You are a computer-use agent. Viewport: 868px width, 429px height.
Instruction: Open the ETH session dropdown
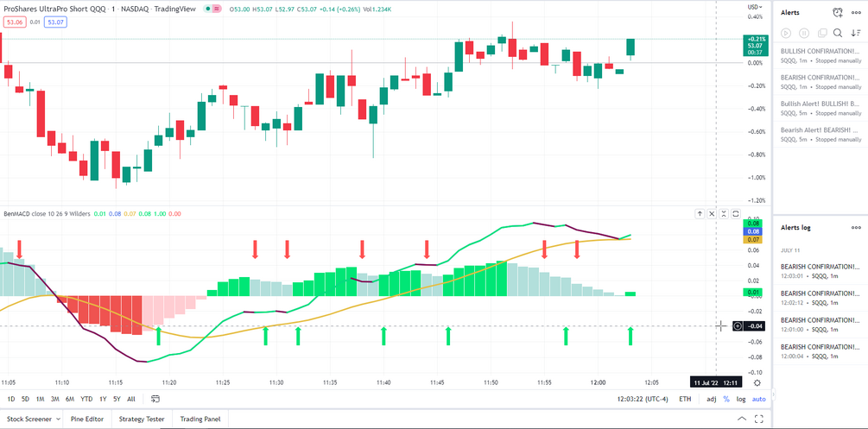[685, 399]
